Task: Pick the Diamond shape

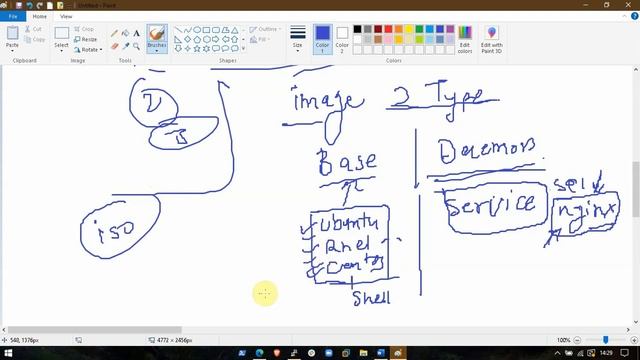Action: [187, 40]
